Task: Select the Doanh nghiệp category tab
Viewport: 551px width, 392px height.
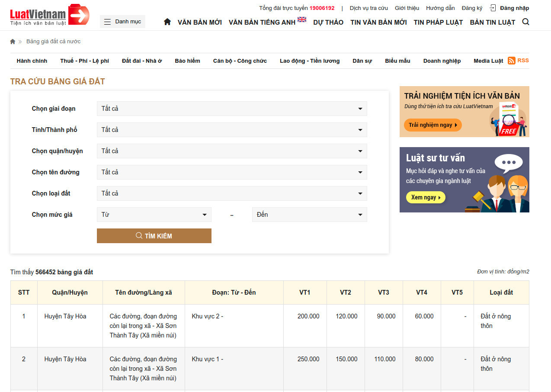Action: click(442, 61)
